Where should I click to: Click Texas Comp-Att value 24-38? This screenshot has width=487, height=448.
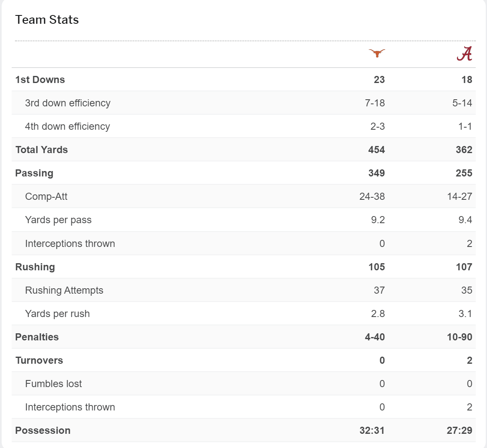(x=372, y=196)
